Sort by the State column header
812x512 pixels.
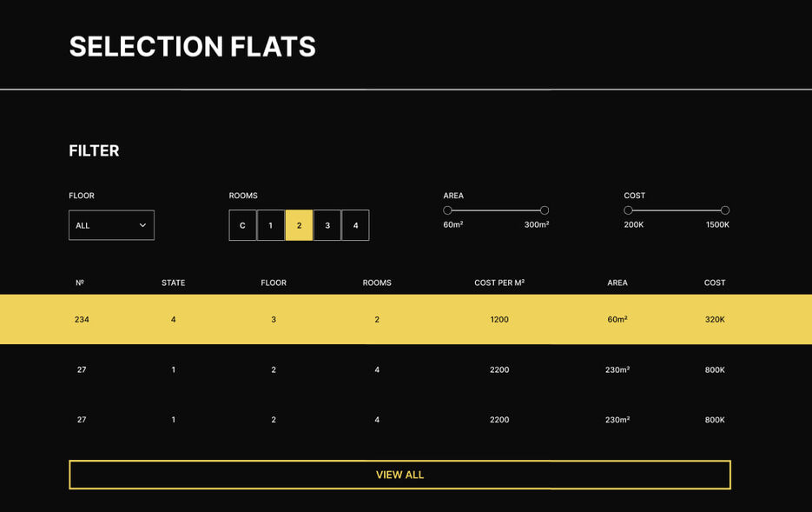tap(173, 283)
